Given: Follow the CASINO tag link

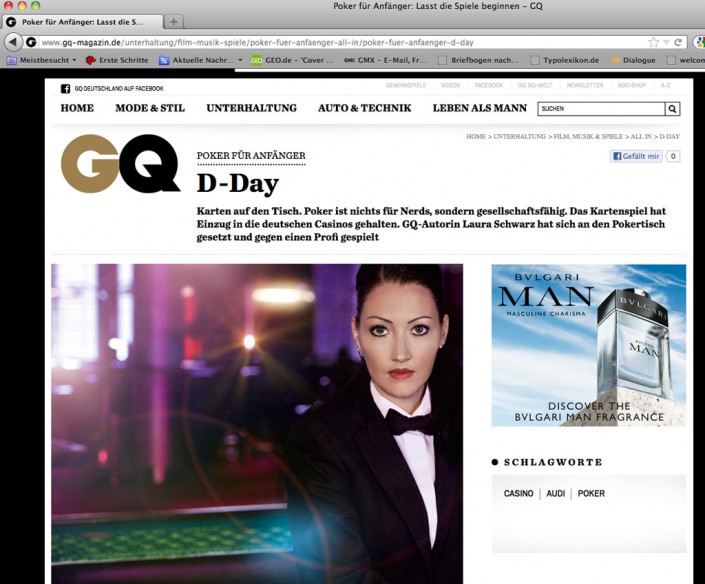Looking at the screenshot, I should (x=518, y=493).
